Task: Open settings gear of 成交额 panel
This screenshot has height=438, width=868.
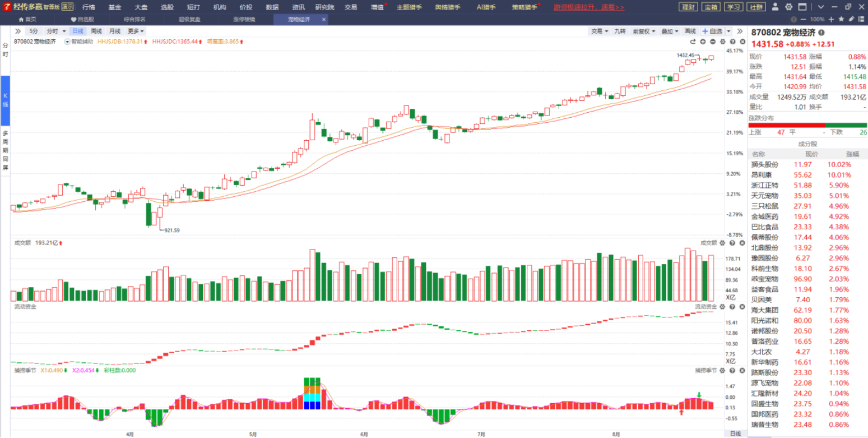Action: (x=722, y=243)
